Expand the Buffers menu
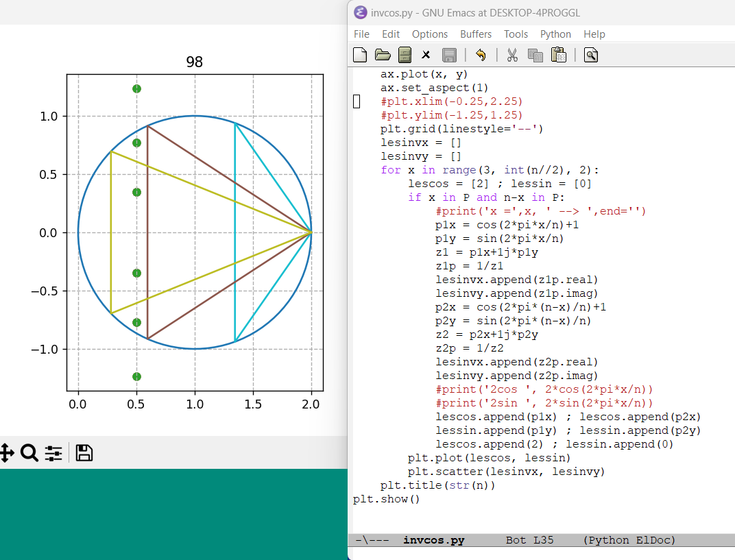The width and height of the screenshot is (735, 560). (x=476, y=34)
